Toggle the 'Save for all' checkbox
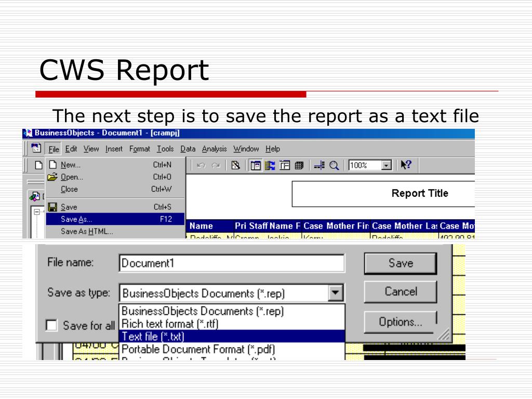Screen dimensions: 532x399 pos(51,325)
